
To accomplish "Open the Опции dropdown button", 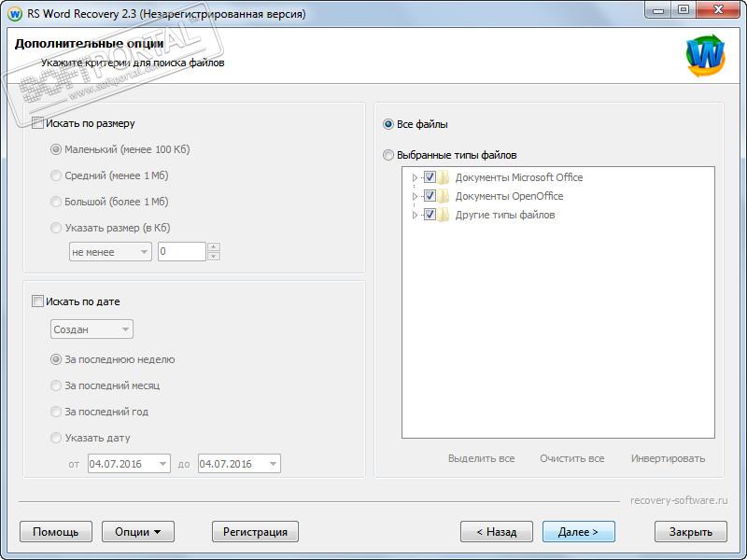I will (138, 531).
